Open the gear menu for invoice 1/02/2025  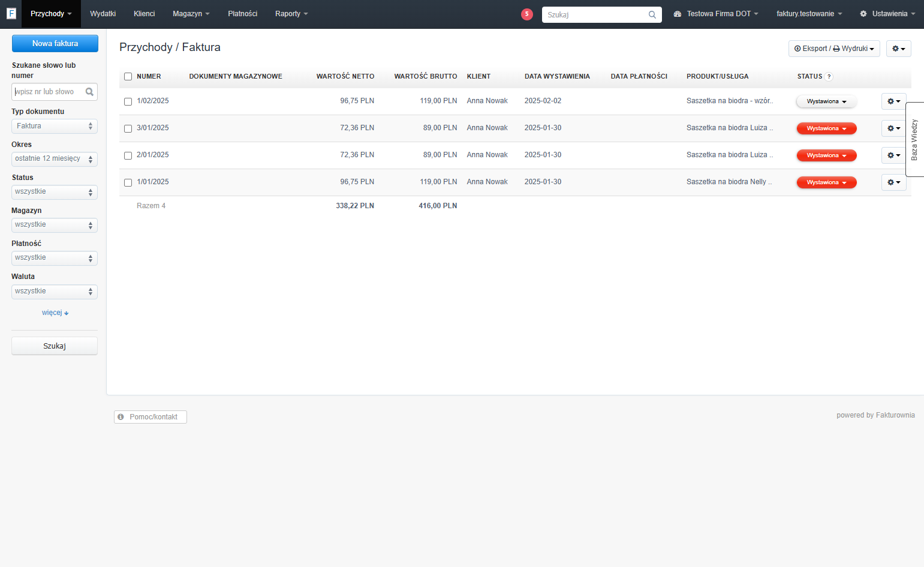click(893, 101)
